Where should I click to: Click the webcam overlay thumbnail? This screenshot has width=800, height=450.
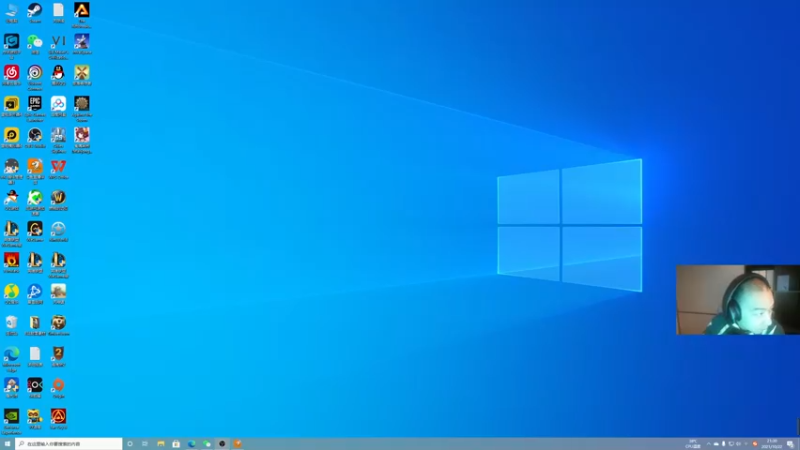point(738,300)
